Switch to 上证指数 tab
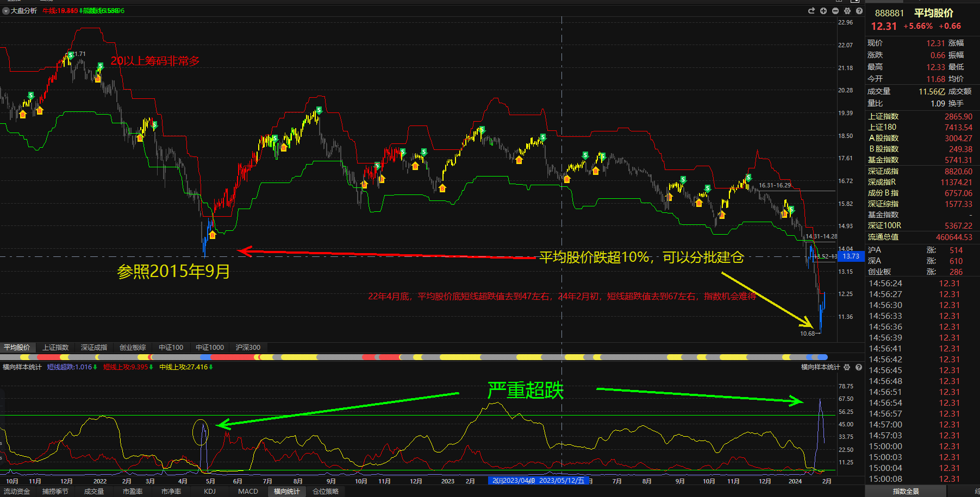 (x=55, y=347)
